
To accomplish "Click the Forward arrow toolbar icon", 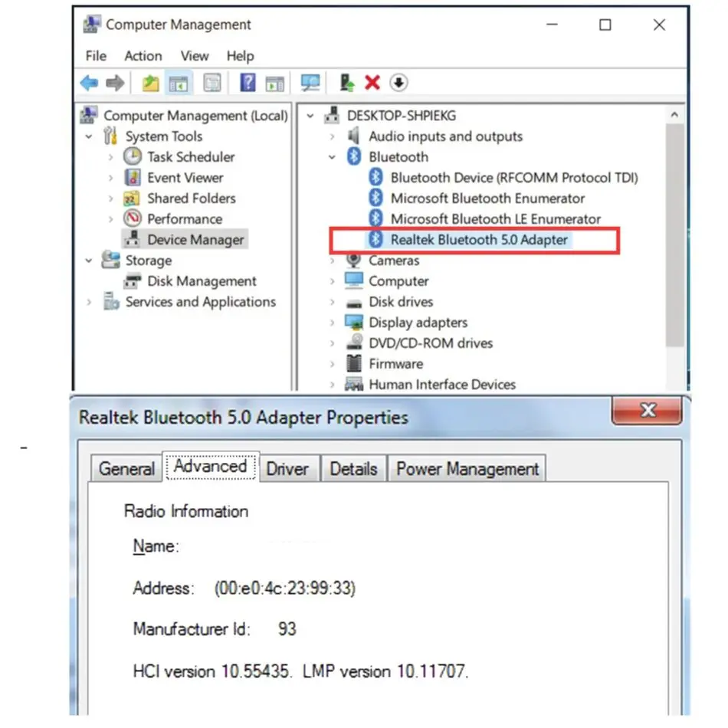I will tap(115, 83).
